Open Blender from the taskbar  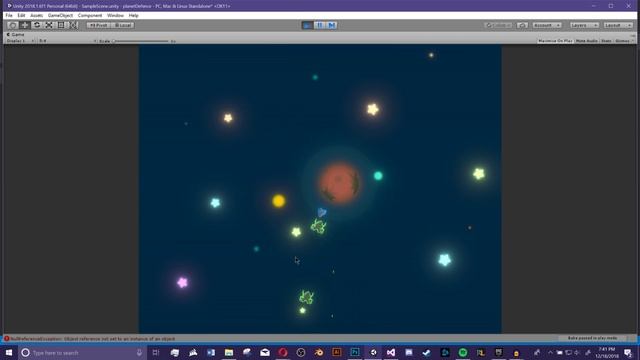pos(319,353)
